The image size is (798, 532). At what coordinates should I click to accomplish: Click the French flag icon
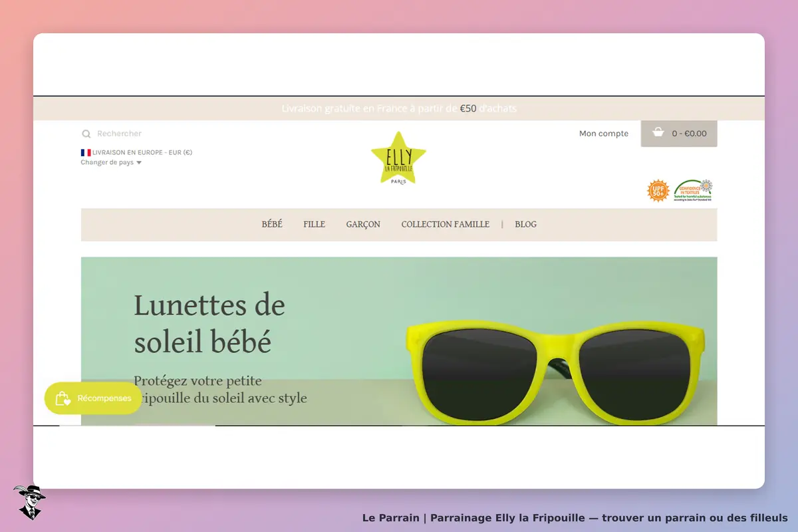(x=86, y=152)
